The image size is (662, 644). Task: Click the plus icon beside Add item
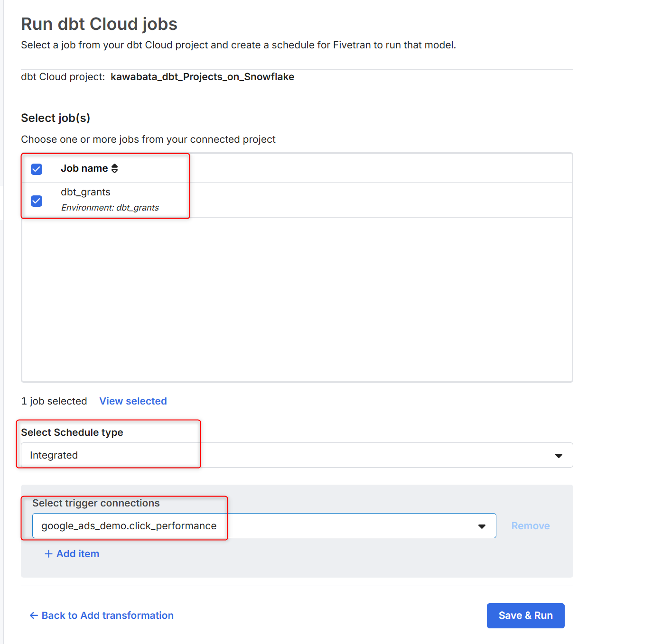pyautogui.click(x=48, y=554)
